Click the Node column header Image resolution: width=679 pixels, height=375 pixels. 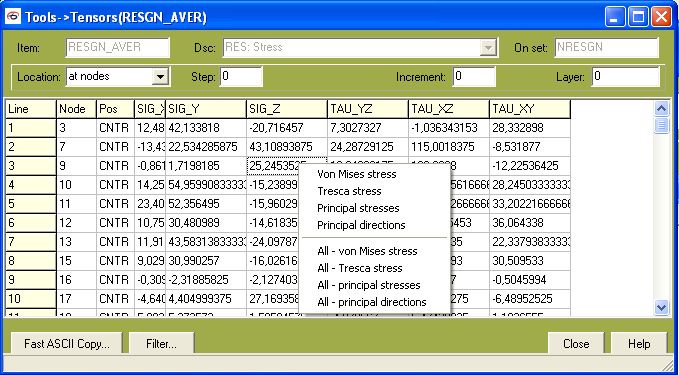(76, 109)
